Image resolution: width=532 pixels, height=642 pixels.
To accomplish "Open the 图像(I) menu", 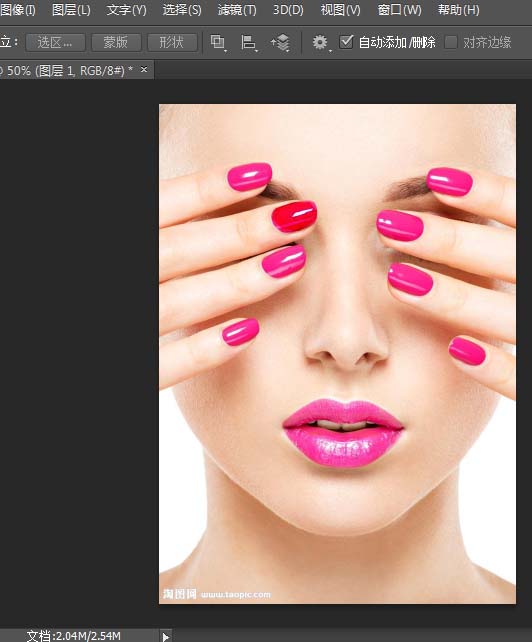I will [x=17, y=10].
